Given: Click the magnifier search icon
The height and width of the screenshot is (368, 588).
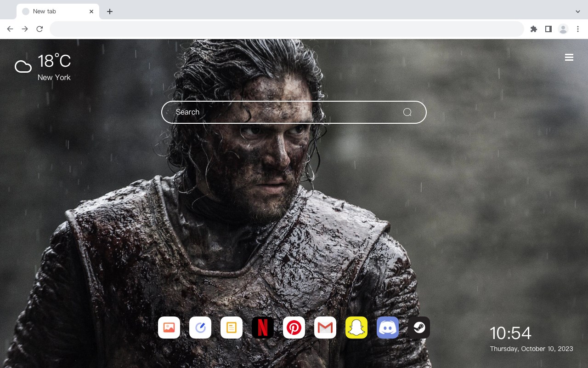Looking at the screenshot, I should (407, 112).
